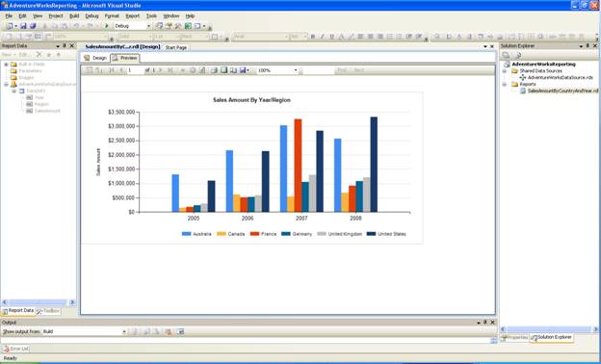Click the Solution Explorer icon in main toolbar
The image size is (601, 364).
click(x=160, y=26)
